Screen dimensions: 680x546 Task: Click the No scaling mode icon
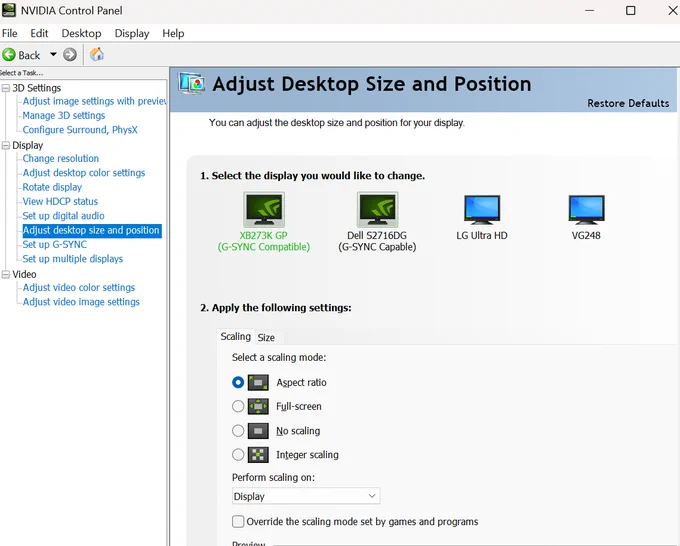[x=258, y=431]
